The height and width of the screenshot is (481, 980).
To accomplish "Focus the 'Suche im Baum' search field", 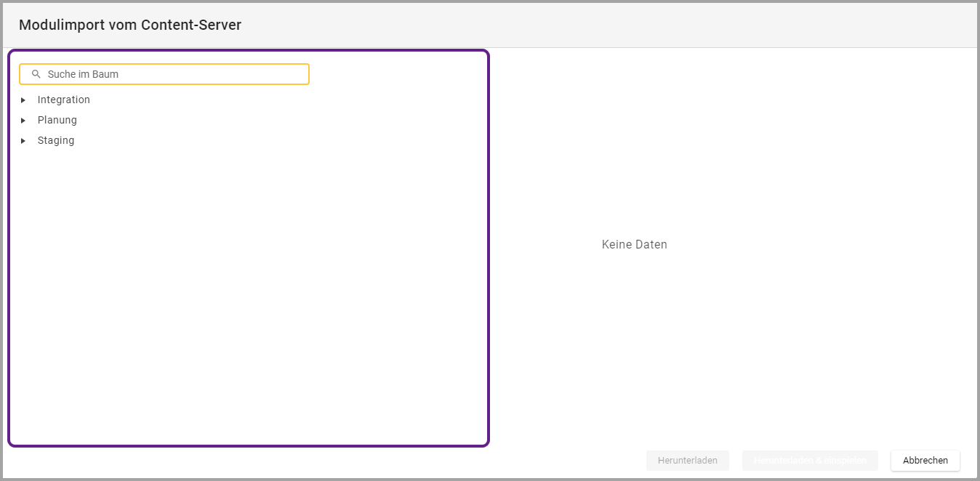I will point(174,74).
